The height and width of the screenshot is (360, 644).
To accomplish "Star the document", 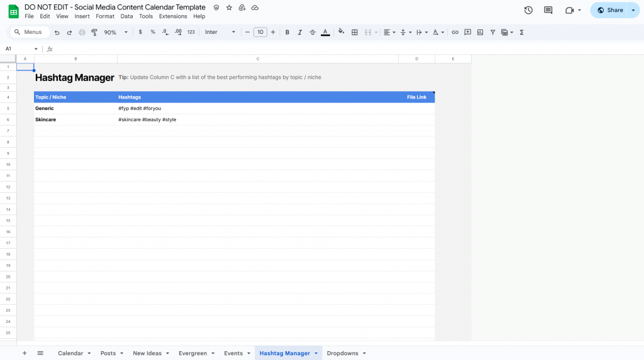I will 229,8.
